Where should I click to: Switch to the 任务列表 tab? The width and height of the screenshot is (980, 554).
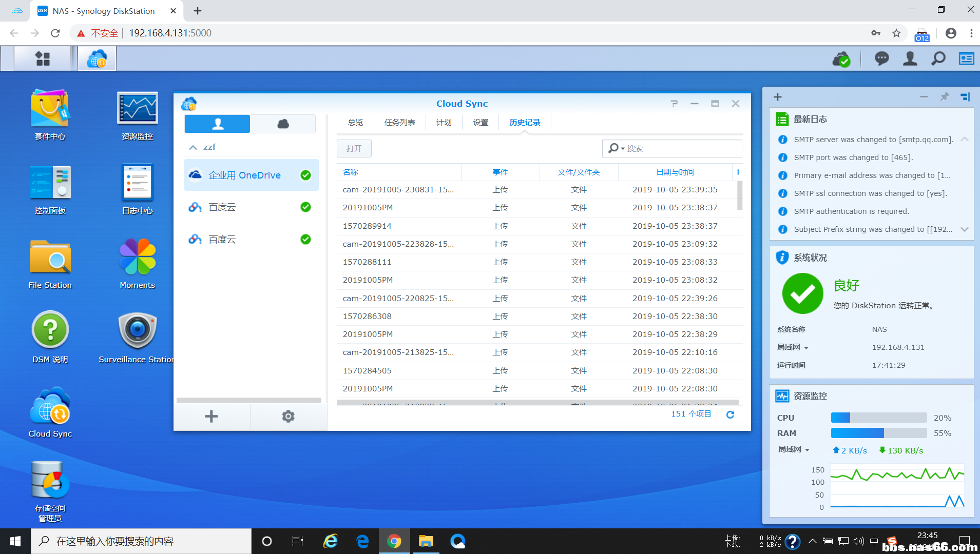point(399,123)
